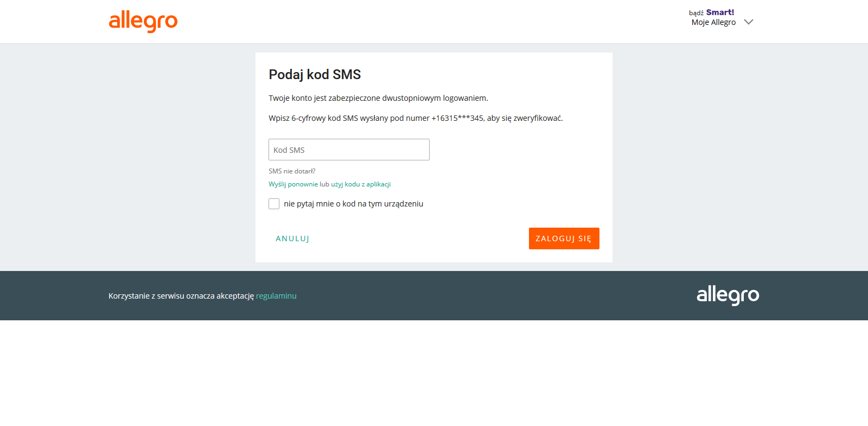Image resolution: width=868 pixels, height=426 pixels.
Task: Click the masked phone number +16315***345
Action: point(457,118)
